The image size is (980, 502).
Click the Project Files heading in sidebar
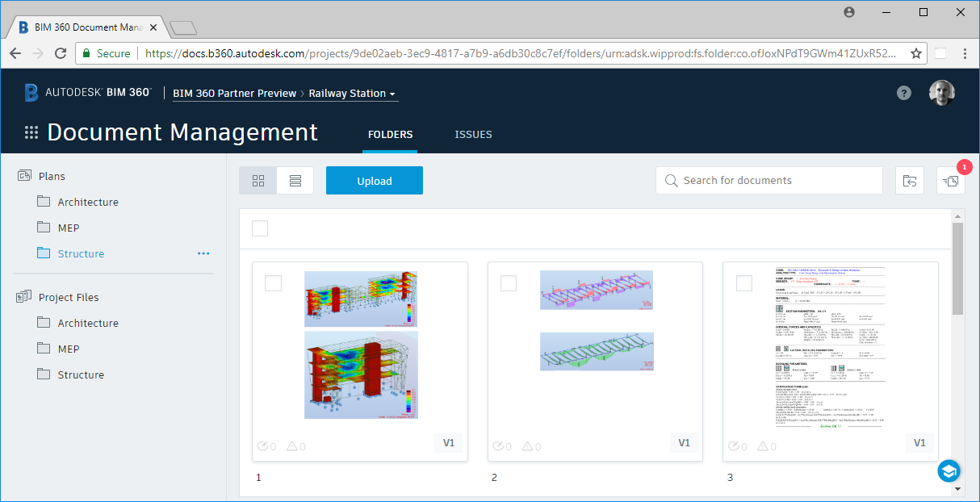[x=69, y=297]
